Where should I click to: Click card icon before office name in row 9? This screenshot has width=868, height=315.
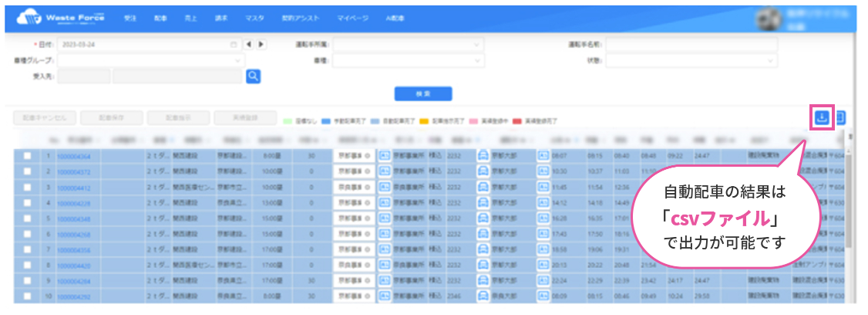pyautogui.click(x=384, y=280)
